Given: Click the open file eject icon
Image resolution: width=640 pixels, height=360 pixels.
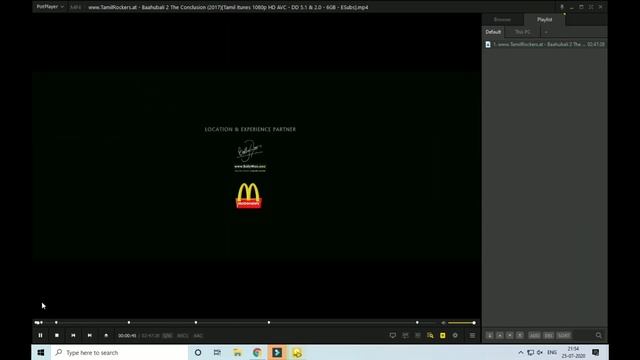Looking at the screenshot, I should point(106,336).
